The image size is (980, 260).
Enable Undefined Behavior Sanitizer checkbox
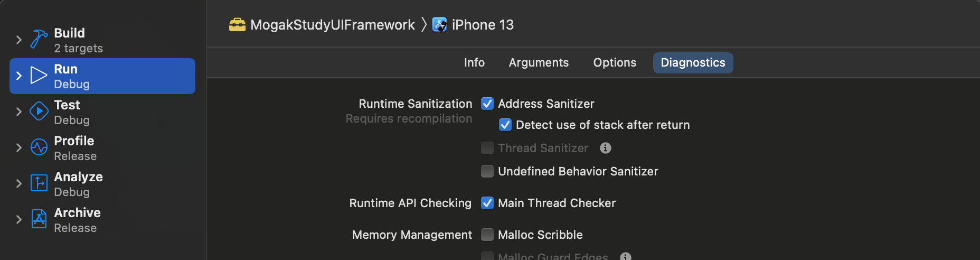(487, 171)
